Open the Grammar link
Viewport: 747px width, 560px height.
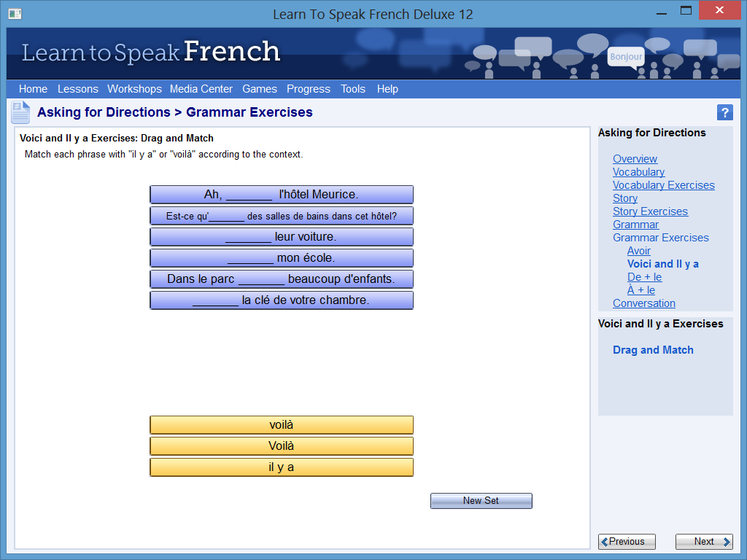pos(635,225)
